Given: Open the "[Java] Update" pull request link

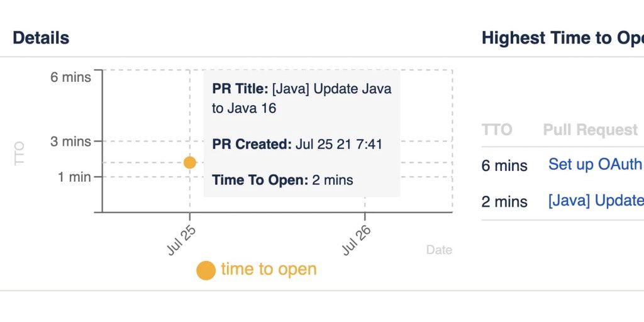Looking at the screenshot, I should click(596, 201).
